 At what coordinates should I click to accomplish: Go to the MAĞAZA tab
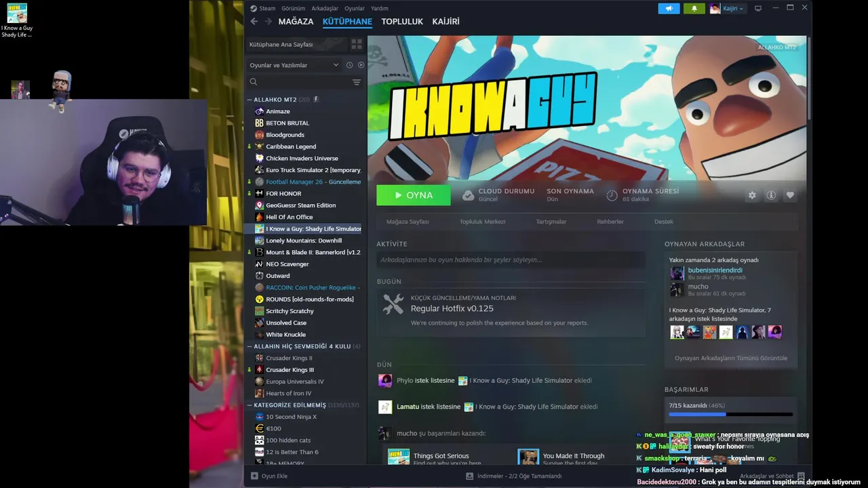click(296, 22)
